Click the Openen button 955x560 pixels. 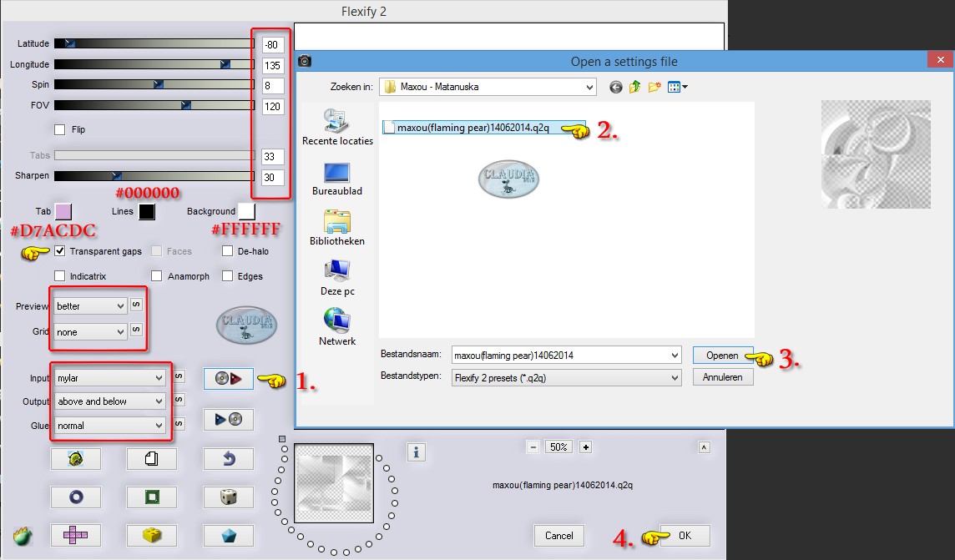click(x=722, y=356)
